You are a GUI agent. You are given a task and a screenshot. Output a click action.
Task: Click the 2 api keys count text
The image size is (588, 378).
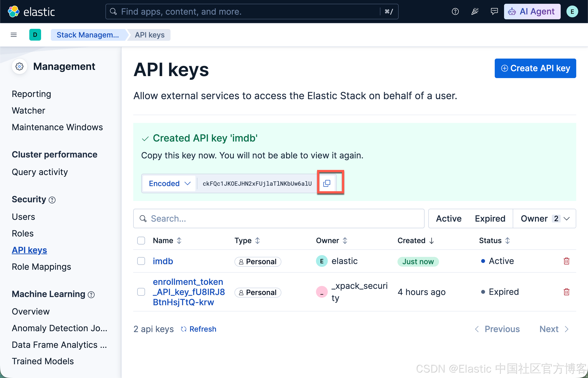(x=154, y=329)
